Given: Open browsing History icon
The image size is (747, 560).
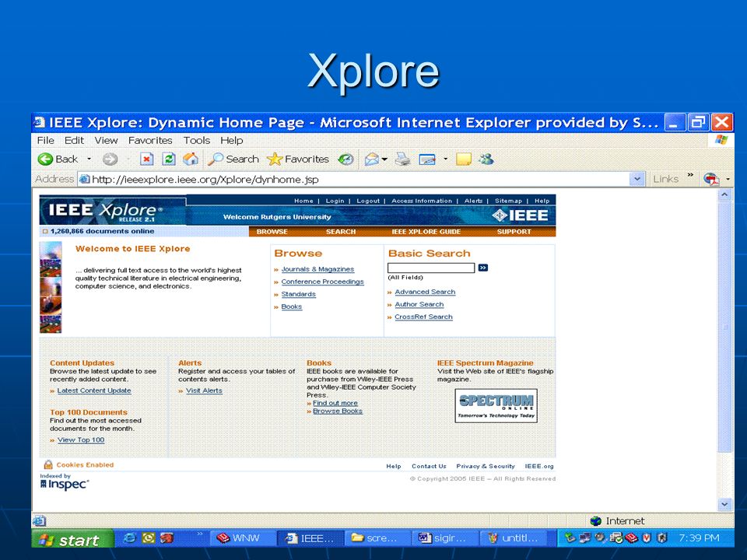Looking at the screenshot, I should coord(345,159).
